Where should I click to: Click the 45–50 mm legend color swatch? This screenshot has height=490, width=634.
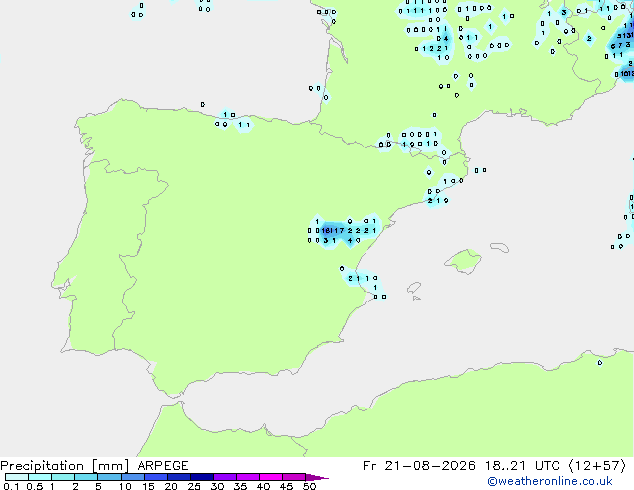tap(294, 477)
